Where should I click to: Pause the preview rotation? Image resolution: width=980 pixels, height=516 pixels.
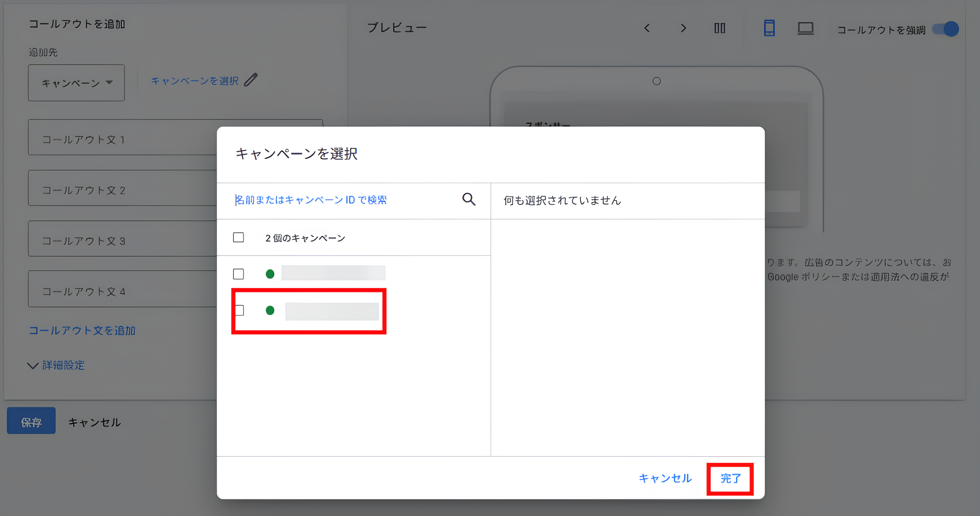click(x=720, y=28)
